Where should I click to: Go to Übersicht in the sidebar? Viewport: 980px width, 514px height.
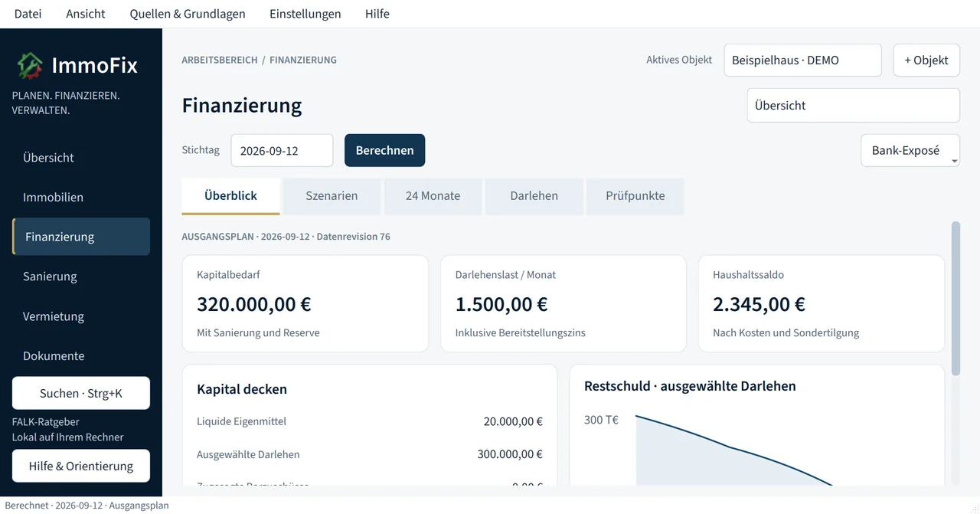[81, 157]
